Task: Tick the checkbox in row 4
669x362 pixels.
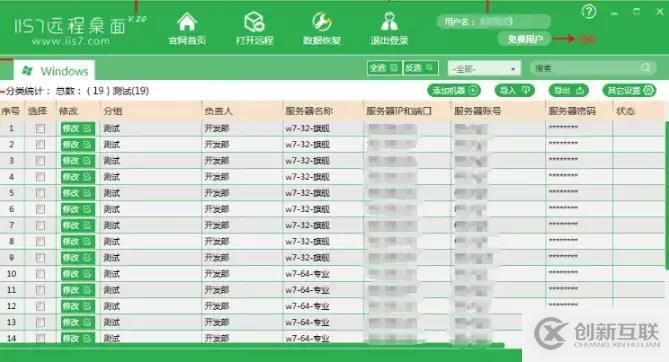Action: [x=41, y=177]
